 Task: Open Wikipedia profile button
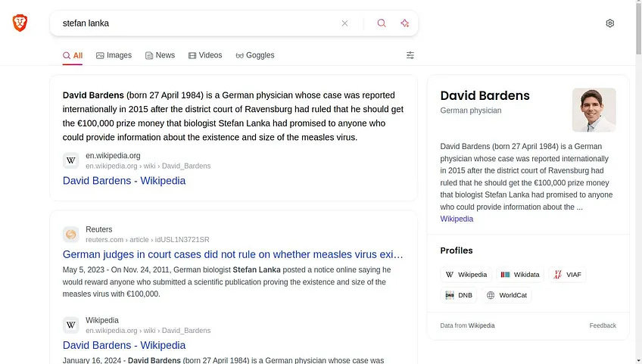pos(466,275)
